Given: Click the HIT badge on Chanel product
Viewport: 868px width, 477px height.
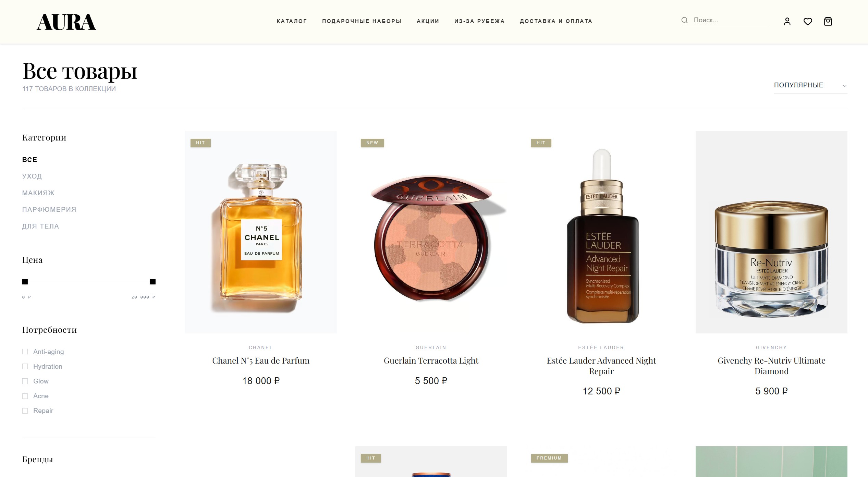Looking at the screenshot, I should pyautogui.click(x=200, y=143).
